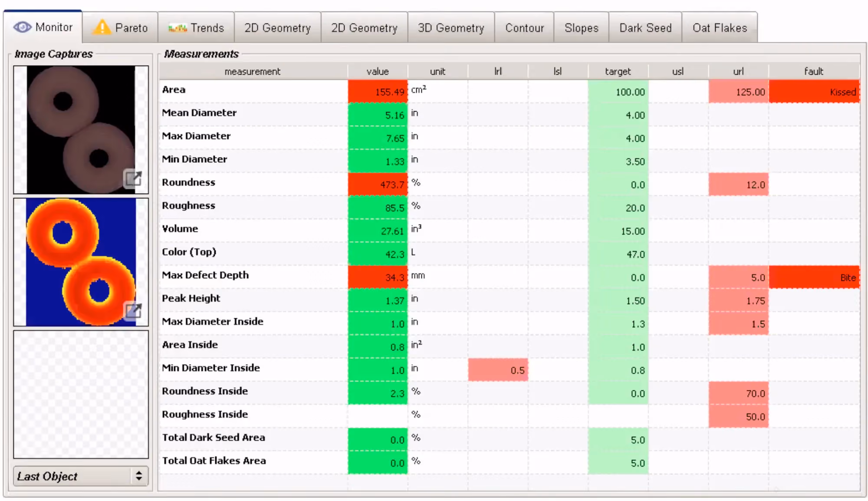Open the first 2D Geometry tab
The width and height of the screenshot is (868, 501).
click(277, 28)
